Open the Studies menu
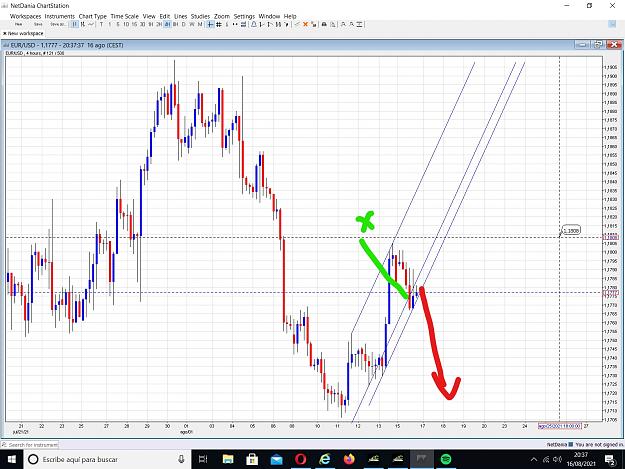This screenshot has width=625, height=469. (x=200, y=16)
